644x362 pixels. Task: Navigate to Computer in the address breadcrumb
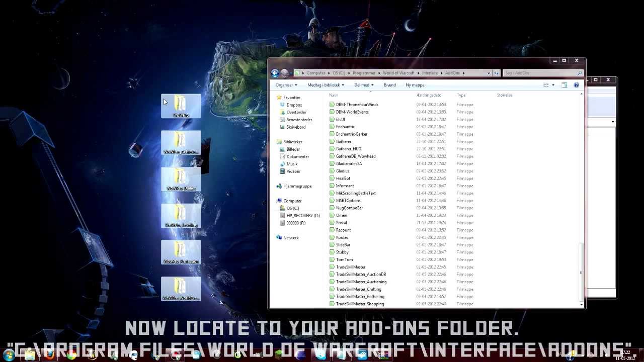316,73
